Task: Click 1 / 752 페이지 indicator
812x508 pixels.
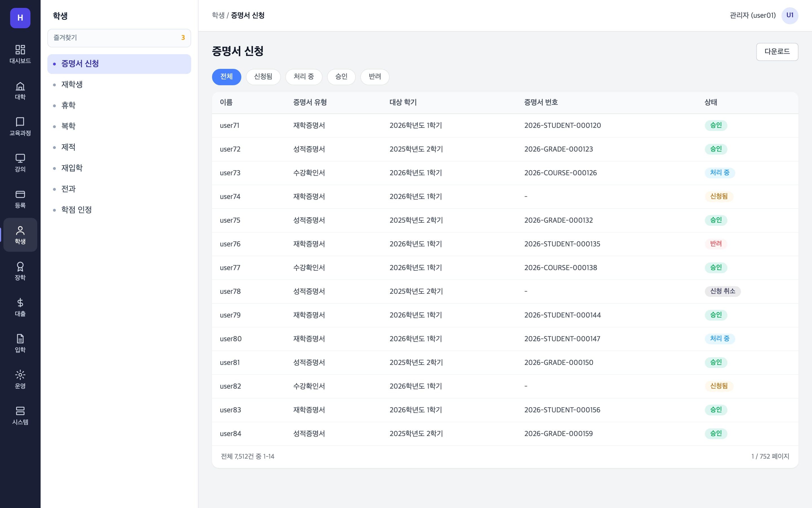Action: click(x=770, y=457)
